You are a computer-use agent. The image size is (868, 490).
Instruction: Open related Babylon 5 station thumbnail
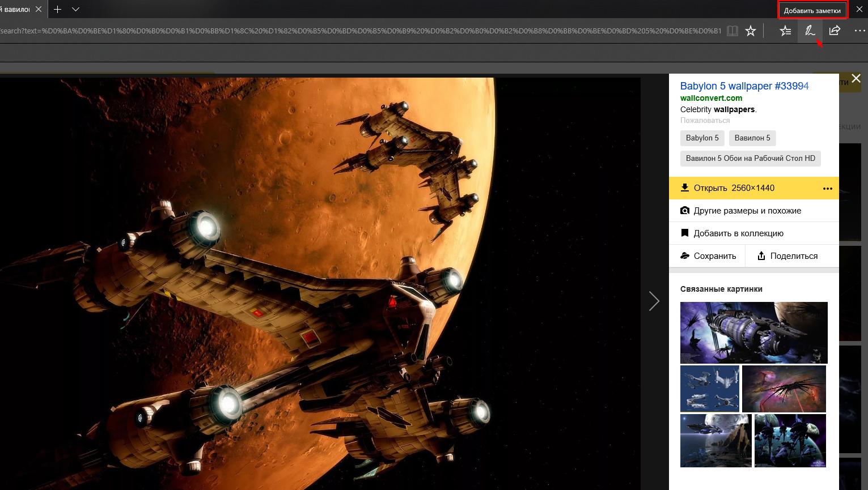click(753, 333)
